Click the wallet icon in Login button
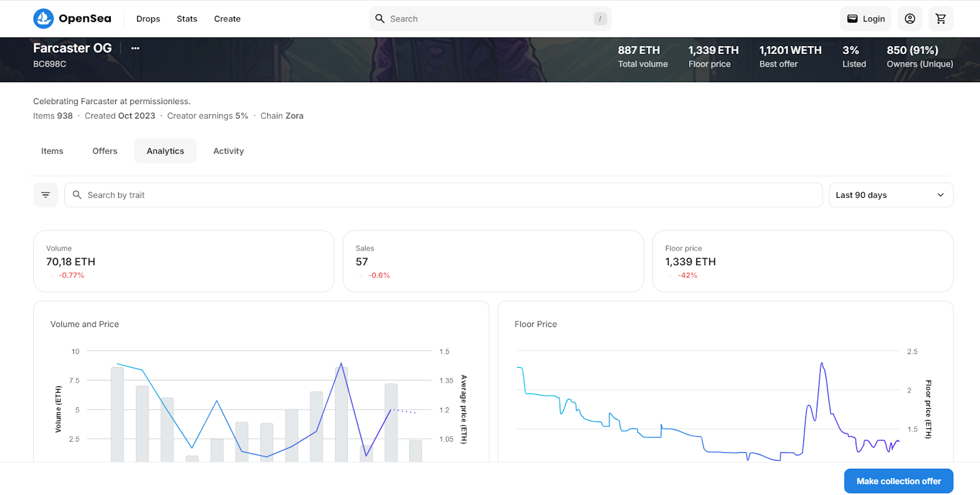 pyautogui.click(x=852, y=19)
